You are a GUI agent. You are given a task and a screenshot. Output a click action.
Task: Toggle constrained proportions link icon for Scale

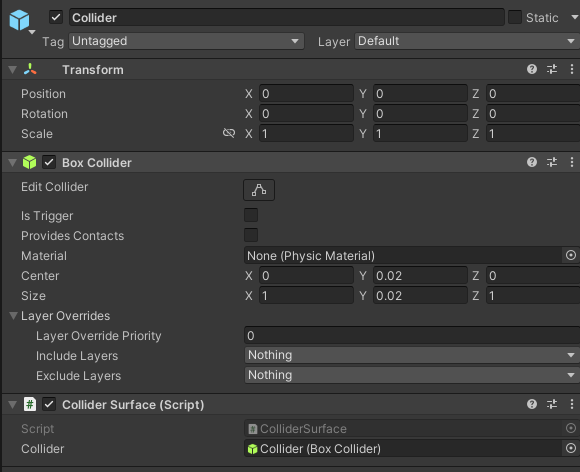(229, 133)
